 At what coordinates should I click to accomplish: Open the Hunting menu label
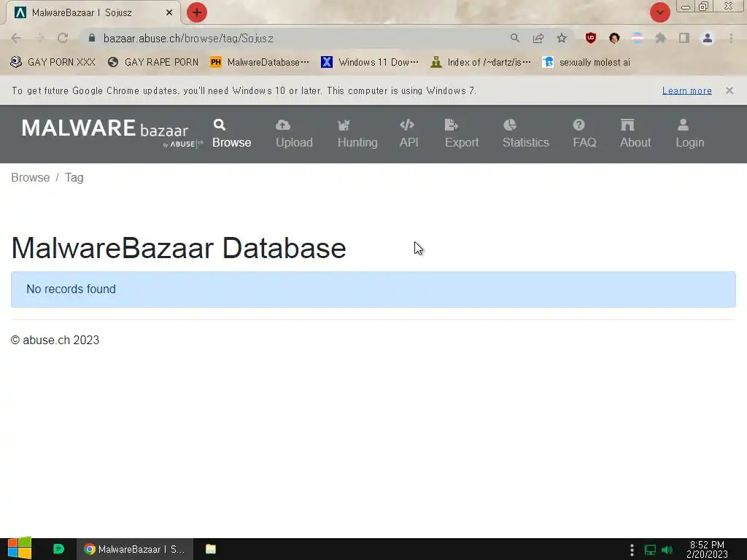click(357, 142)
